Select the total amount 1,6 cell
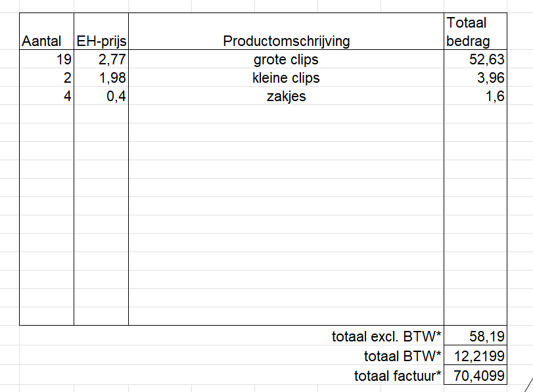This screenshot has width=533, height=392. coord(476,96)
